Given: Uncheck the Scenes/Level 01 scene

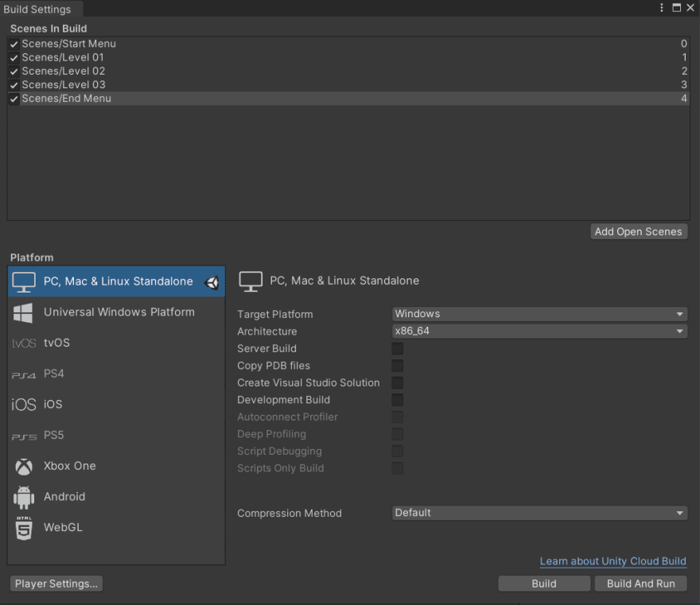Looking at the screenshot, I should [14, 58].
